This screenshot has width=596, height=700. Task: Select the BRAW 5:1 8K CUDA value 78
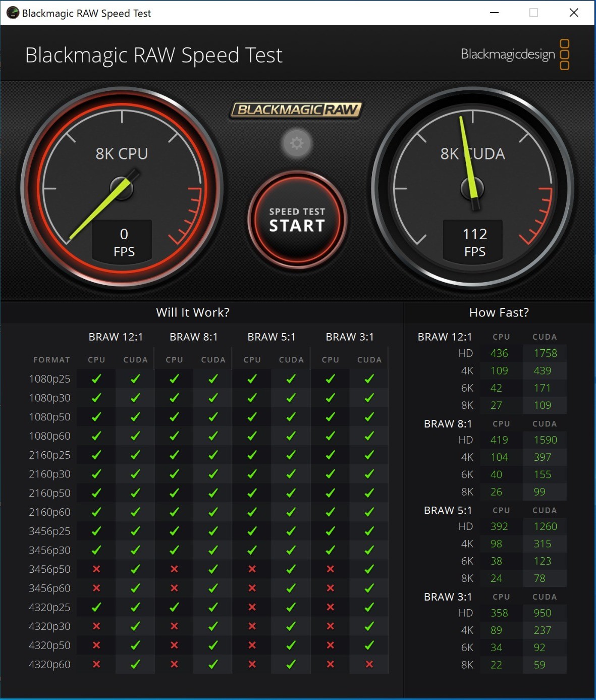tap(539, 578)
